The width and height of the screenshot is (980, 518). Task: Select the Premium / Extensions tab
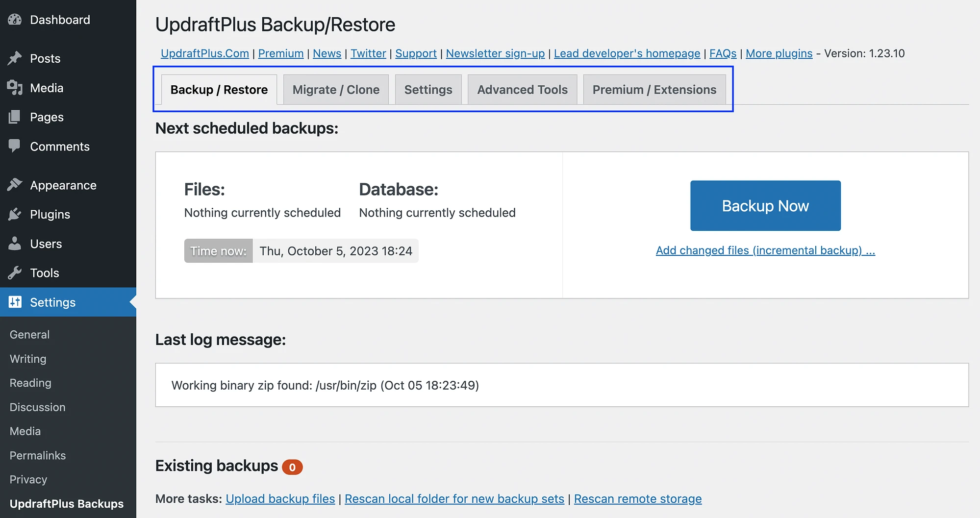pyautogui.click(x=654, y=90)
